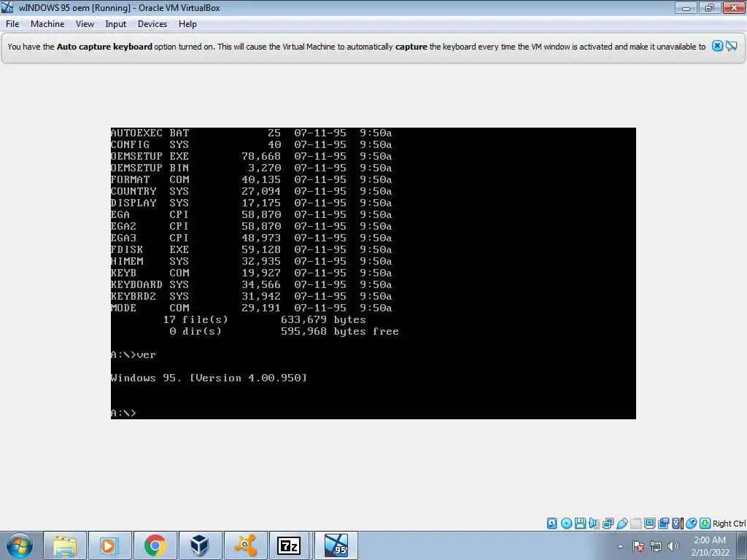This screenshot has height=560, width=747.
Task: Click the AUTOEXEC BAT line in the console
Action: pos(251,133)
